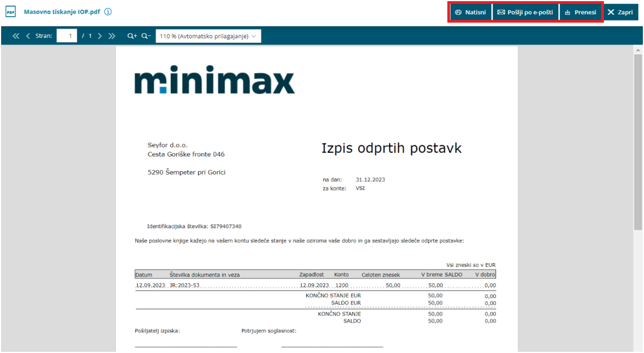
Task: Click the Potrjujem soglasnost: label
Action: (x=269, y=331)
